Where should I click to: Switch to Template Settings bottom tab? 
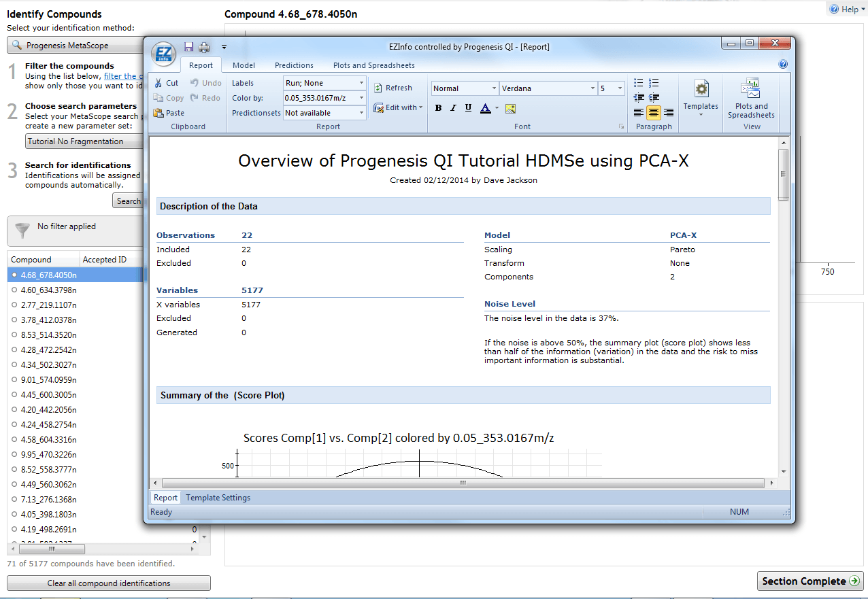point(218,498)
